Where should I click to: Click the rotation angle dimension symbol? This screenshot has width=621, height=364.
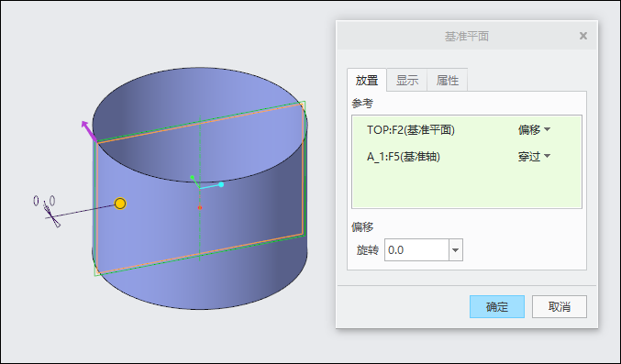click(52, 215)
